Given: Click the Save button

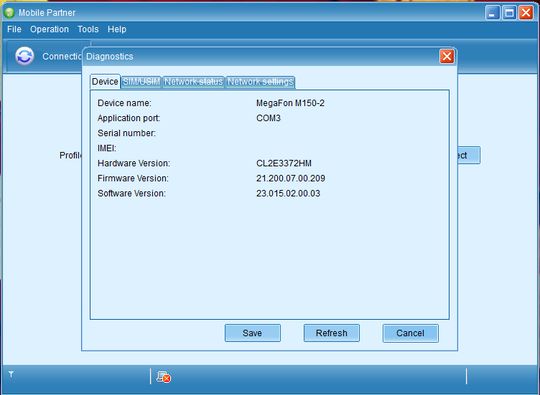Looking at the screenshot, I should tap(252, 333).
